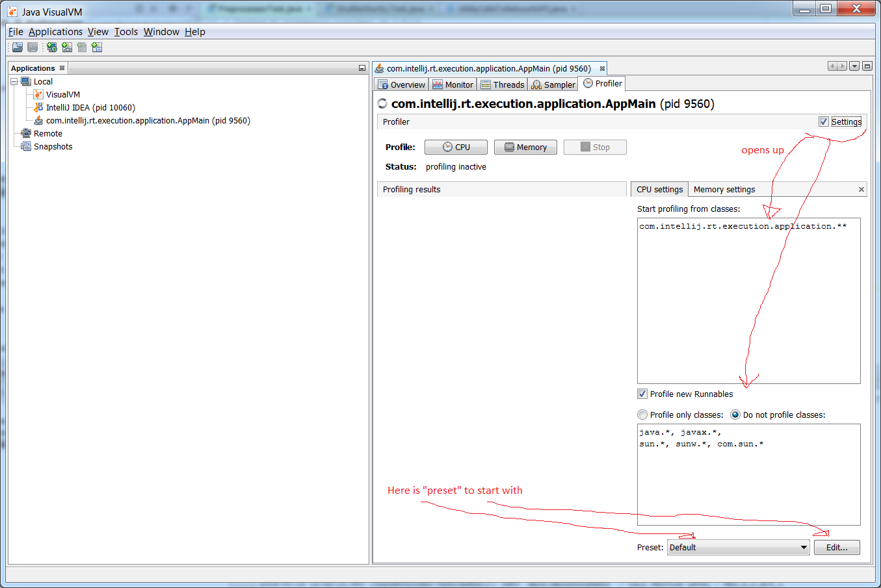Click the scroll documents left arrow
Image resolution: width=881 pixels, height=588 pixels.
click(832, 66)
